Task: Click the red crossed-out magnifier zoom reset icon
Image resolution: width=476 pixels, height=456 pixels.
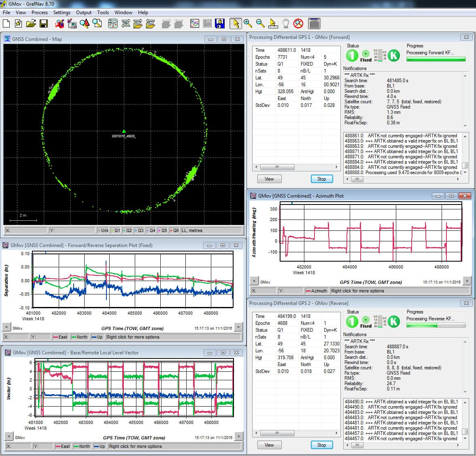Action: [298, 23]
